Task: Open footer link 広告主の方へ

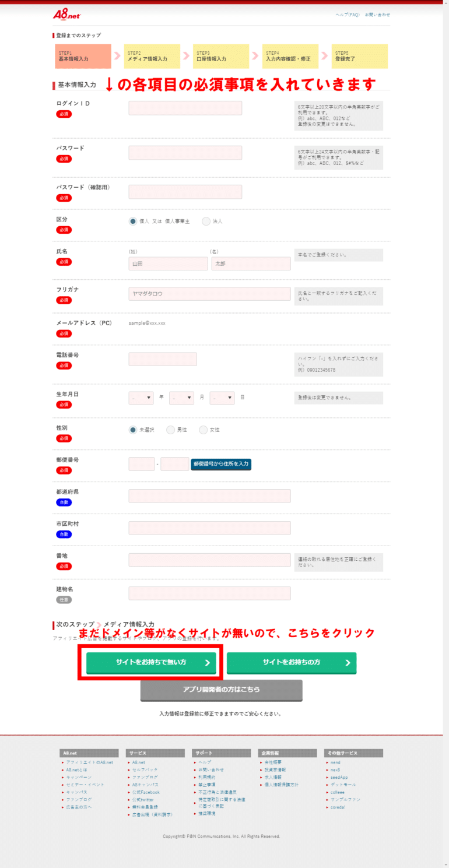Action: (78, 807)
